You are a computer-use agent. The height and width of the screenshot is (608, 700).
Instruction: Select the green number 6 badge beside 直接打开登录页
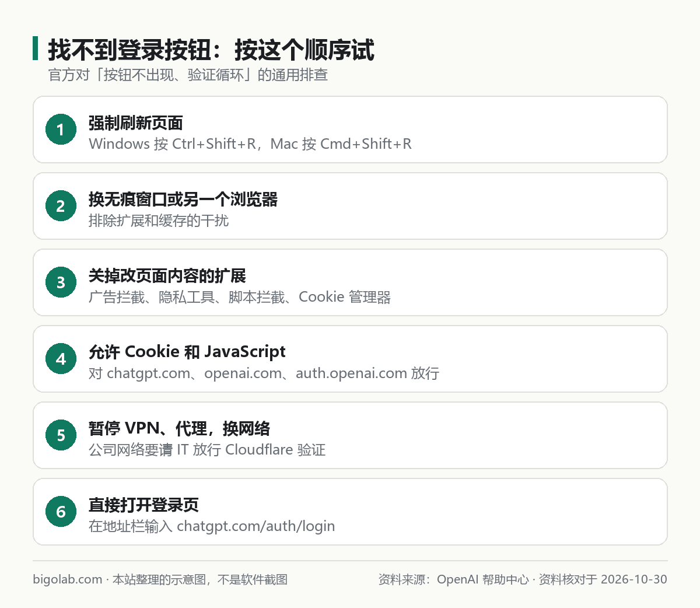coord(61,512)
